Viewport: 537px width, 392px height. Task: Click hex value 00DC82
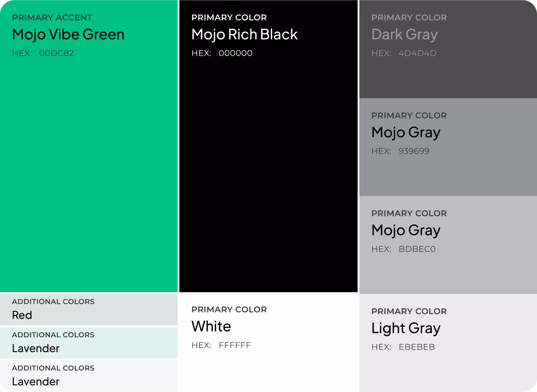56,53
